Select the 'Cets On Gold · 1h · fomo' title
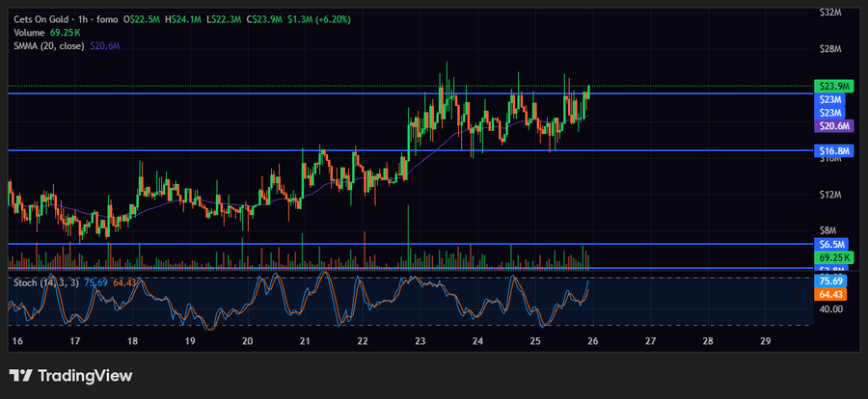The height and width of the screenshot is (399, 868). click(66, 19)
